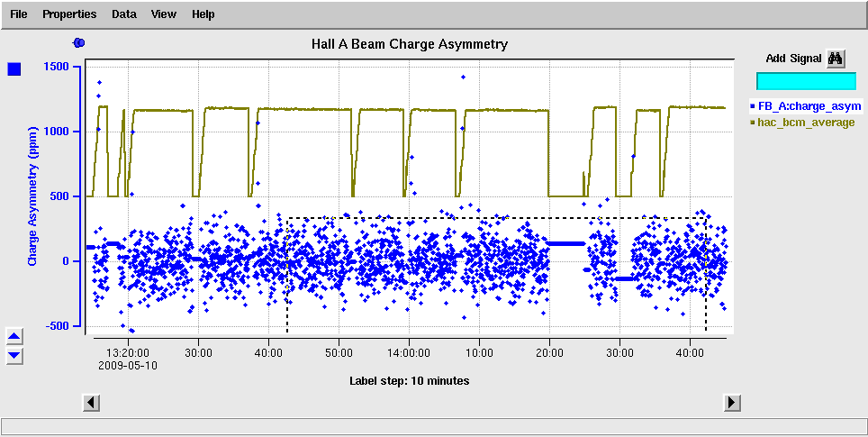This screenshot has height=437, width=868.
Task: Select hac_bcm_average legend entry
Action: coord(802,123)
